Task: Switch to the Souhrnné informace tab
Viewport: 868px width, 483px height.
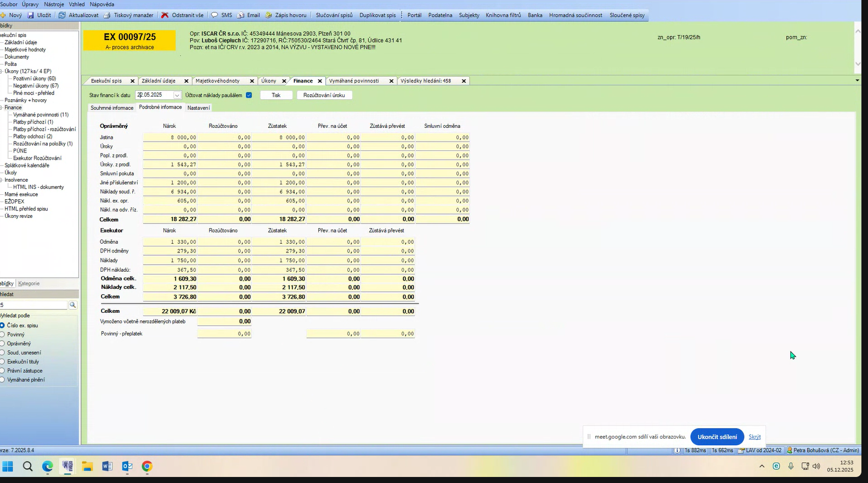Action: tap(112, 108)
